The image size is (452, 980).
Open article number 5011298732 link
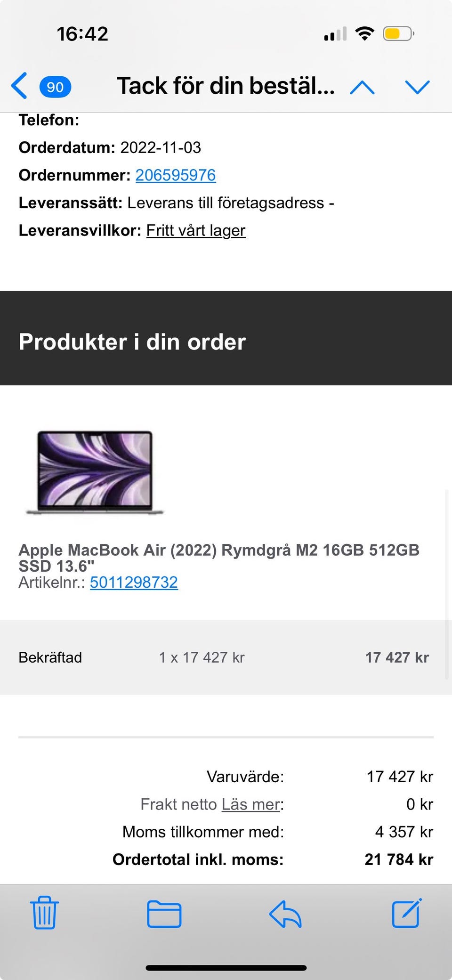(x=134, y=583)
